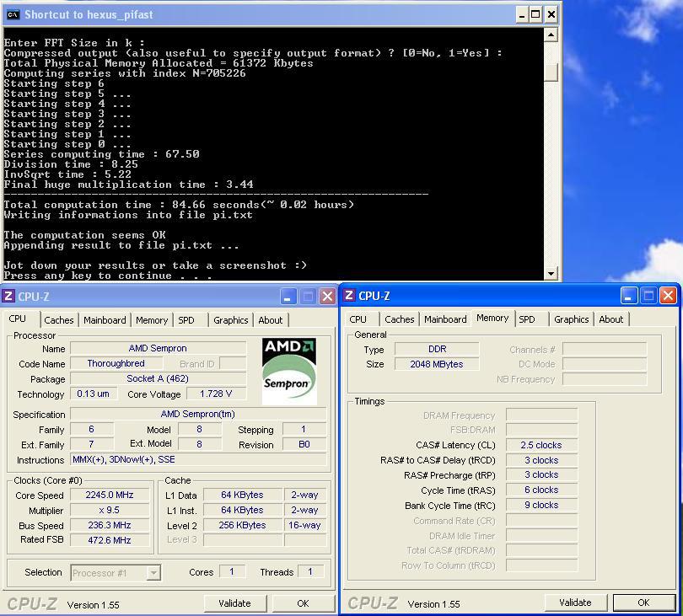Click the CPU-Z Z logo in right window title bar
Image resolution: width=683 pixels, height=616 pixels.
[x=349, y=296]
